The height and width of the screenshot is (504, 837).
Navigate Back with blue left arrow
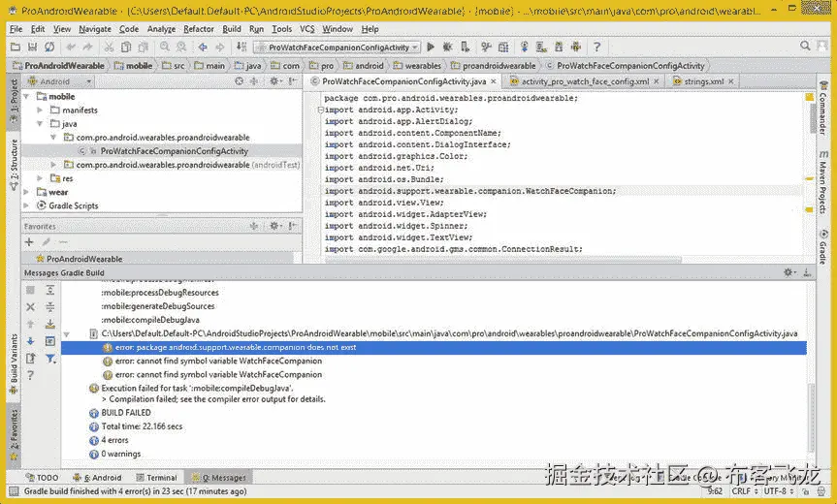click(x=203, y=47)
